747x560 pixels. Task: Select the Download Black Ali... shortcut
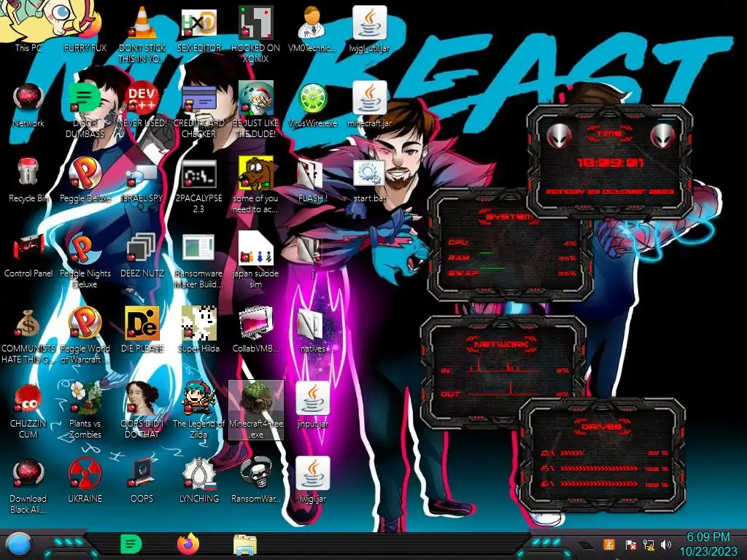pos(28,486)
